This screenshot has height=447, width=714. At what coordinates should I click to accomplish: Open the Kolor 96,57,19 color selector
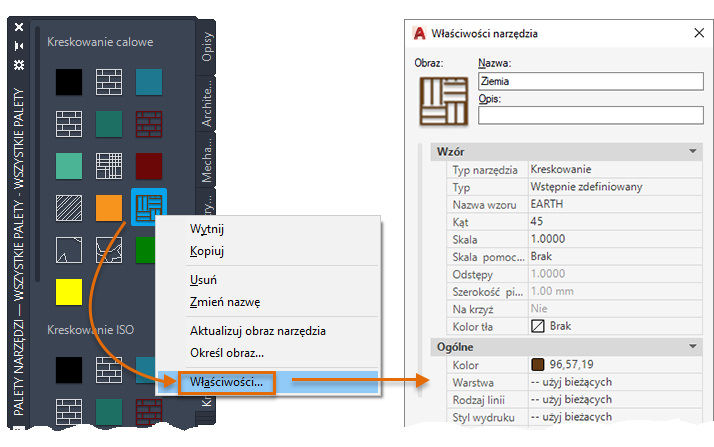(615, 364)
